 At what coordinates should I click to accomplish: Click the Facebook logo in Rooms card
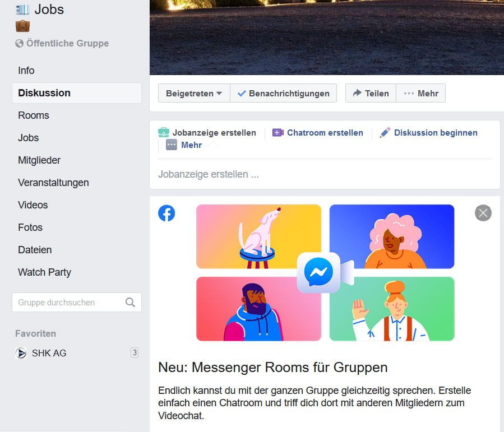click(x=167, y=213)
